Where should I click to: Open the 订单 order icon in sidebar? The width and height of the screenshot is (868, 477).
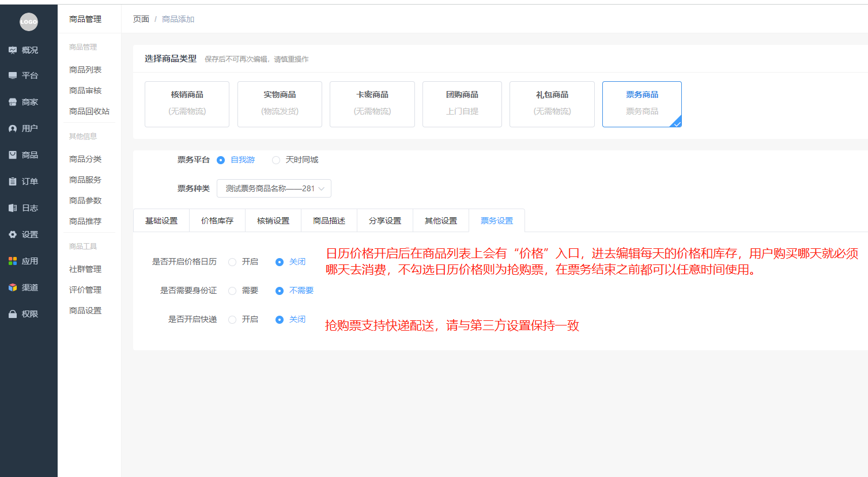coord(13,181)
